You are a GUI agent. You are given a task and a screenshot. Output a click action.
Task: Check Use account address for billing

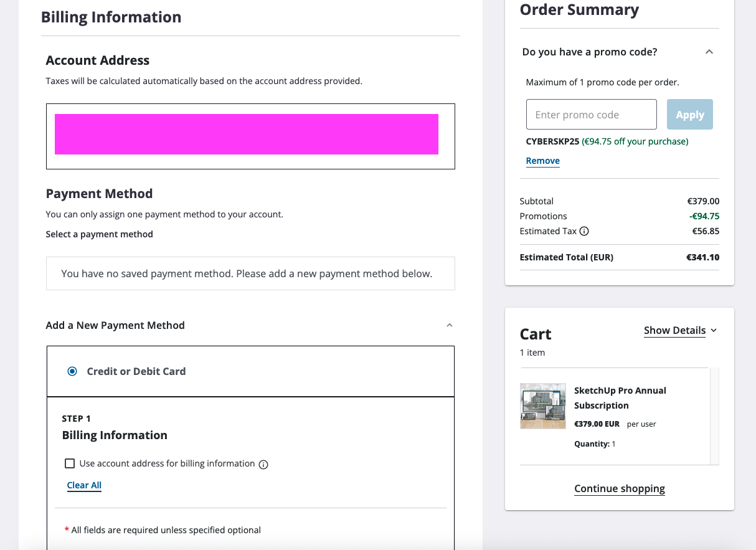[x=70, y=463]
